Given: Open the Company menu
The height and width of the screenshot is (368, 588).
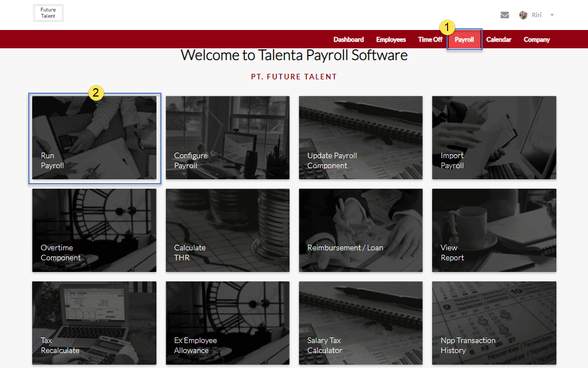Looking at the screenshot, I should [x=536, y=39].
